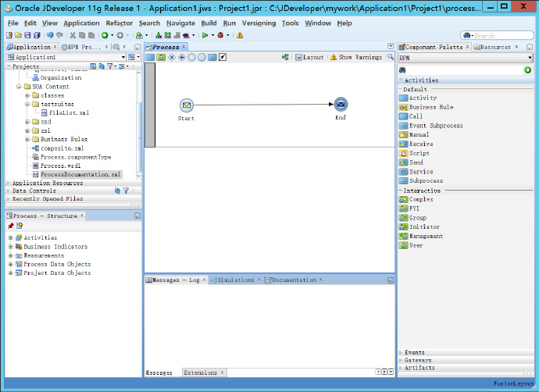Click the Initiator palette item
Image resolution: width=539 pixels, height=392 pixels.
pyautogui.click(x=419, y=226)
